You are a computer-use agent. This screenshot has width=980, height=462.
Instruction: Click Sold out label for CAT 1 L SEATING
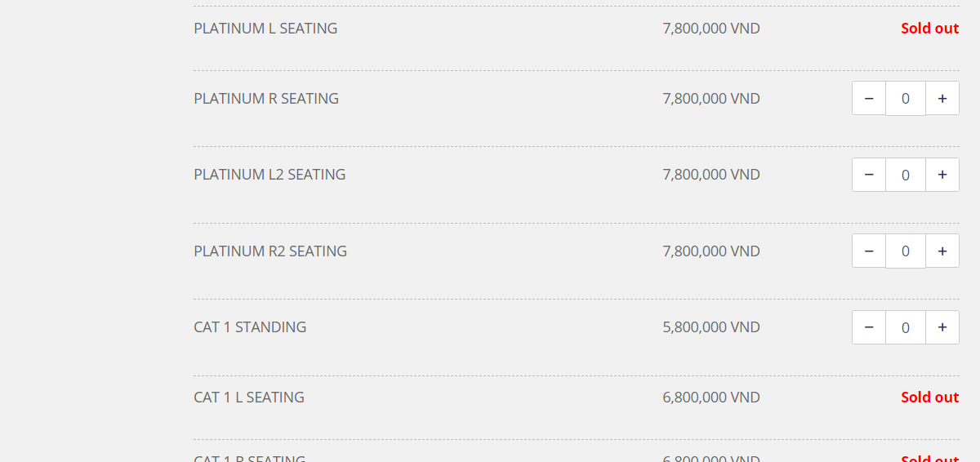click(930, 398)
